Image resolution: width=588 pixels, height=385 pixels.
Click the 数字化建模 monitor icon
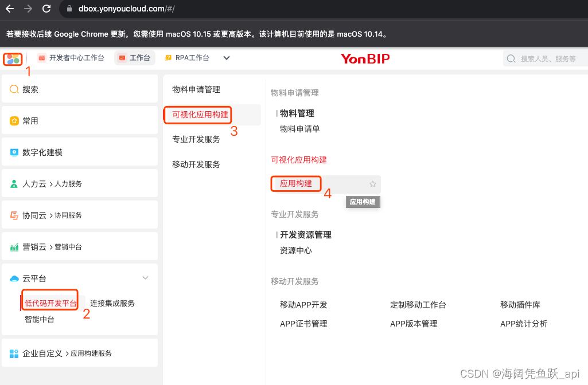pyautogui.click(x=14, y=152)
